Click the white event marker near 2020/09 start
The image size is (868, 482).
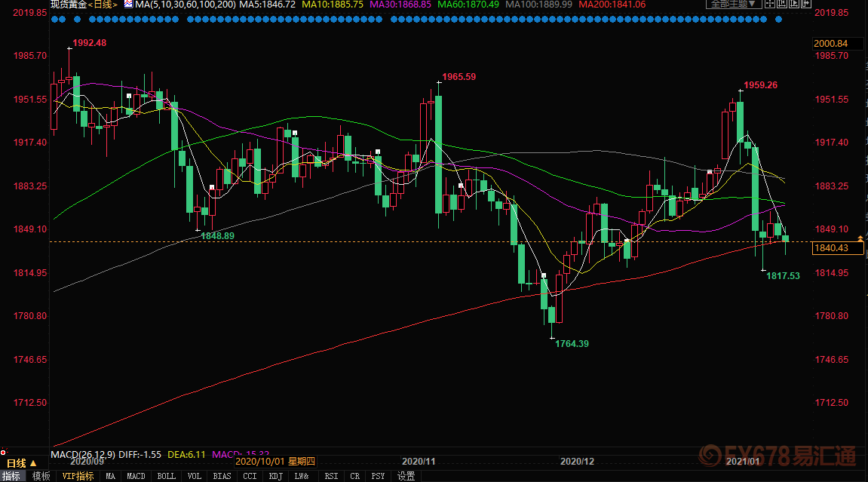pyautogui.click(x=129, y=97)
